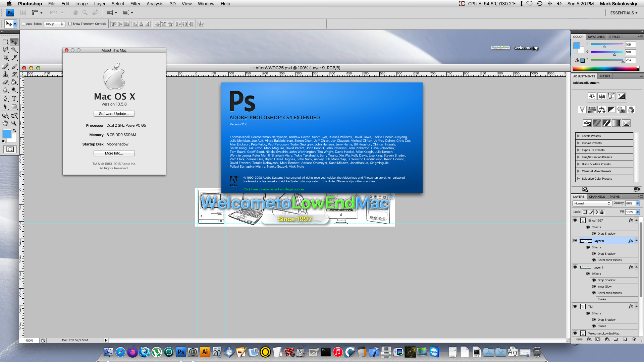Image resolution: width=644 pixels, height=362 pixels.
Task: Select the Paint Bucket tool
Action: click(x=14, y=82)
